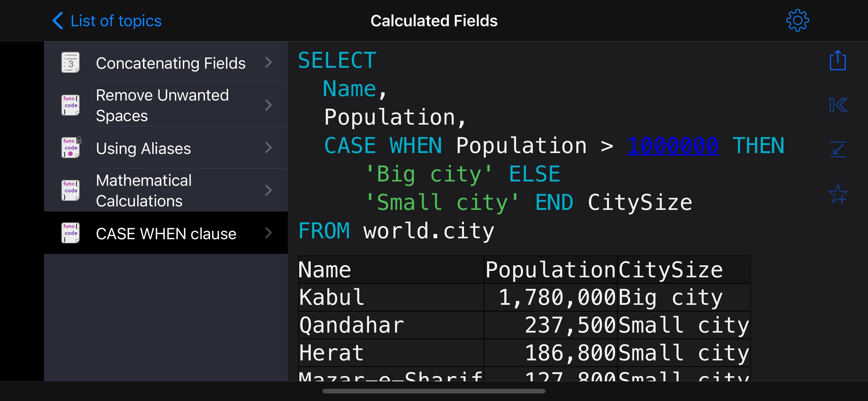
Task: Click the CASE WHEN clause code icon
Action: click(x=70, y=233)
